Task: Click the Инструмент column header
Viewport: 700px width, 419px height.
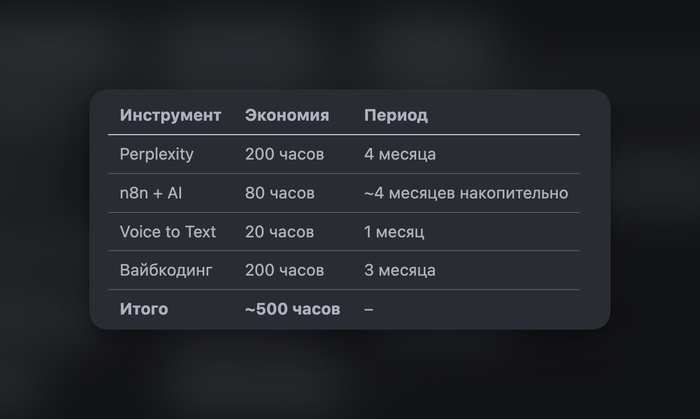Action: [170, 115]
